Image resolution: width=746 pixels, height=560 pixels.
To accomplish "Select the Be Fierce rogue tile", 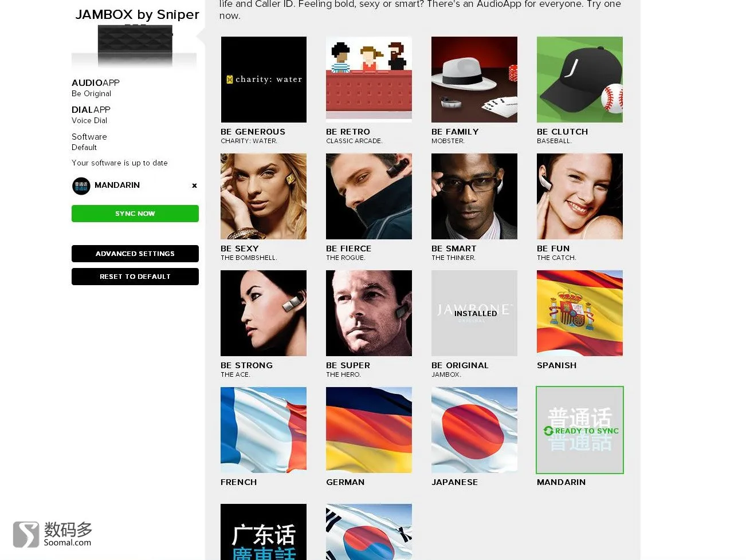I will click(x=369, y=196).
